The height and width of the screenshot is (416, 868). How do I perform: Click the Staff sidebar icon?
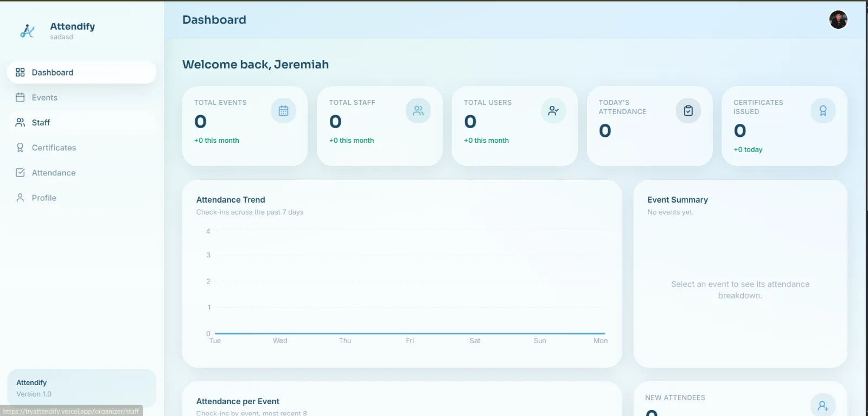coord(20,123)
